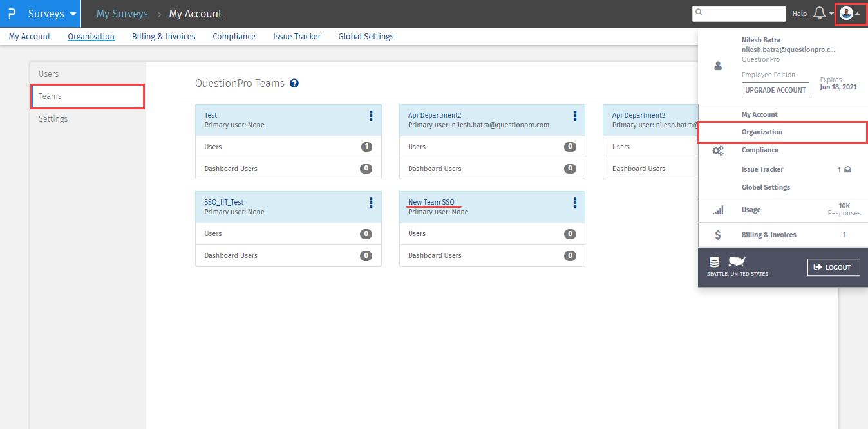Select Users in the left sidebar
This screenshot has width=868, height=429.
tap(49, 74)
